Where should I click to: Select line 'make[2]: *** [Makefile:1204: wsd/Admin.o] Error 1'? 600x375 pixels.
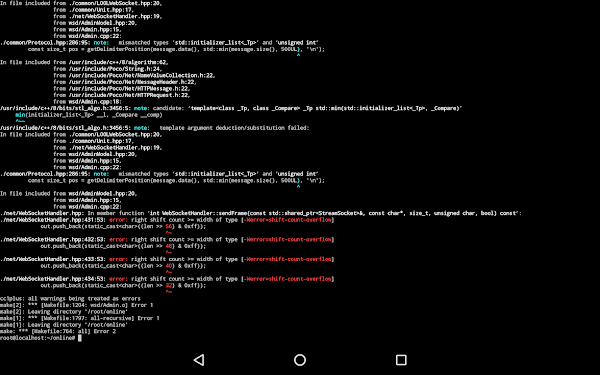click(x=77, y=305)
